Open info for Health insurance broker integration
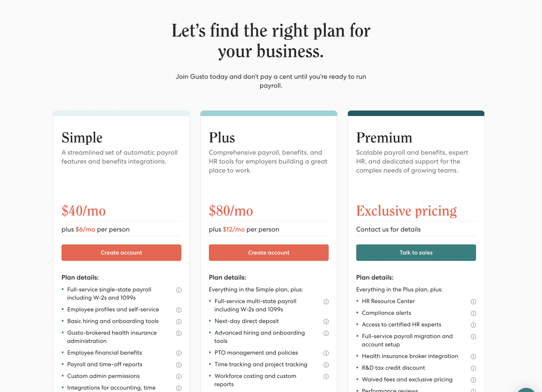This screenshot has width=542, height=392. click(474, 357)
